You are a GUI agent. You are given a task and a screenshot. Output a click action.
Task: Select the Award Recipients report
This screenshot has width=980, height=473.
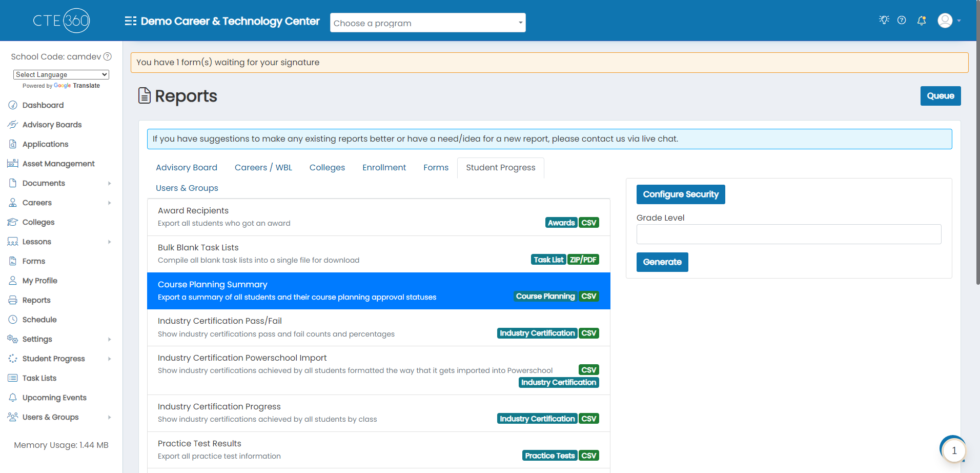point(379,217)
